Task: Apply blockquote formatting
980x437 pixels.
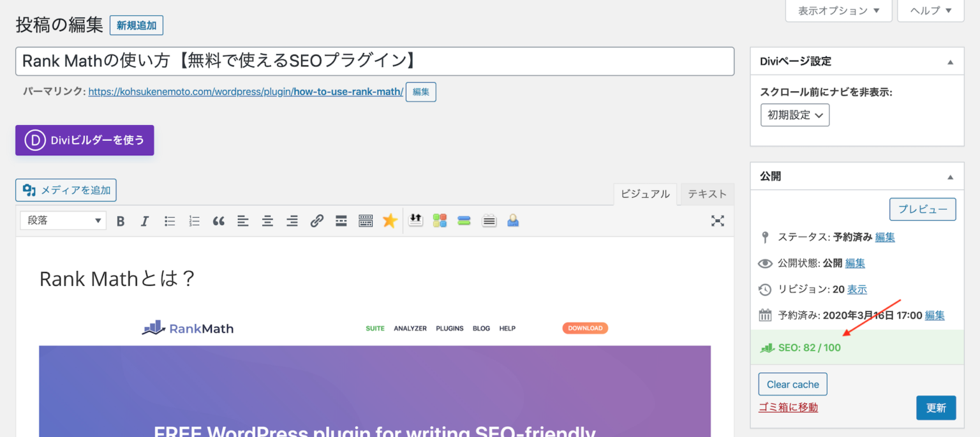Action: 219,220
